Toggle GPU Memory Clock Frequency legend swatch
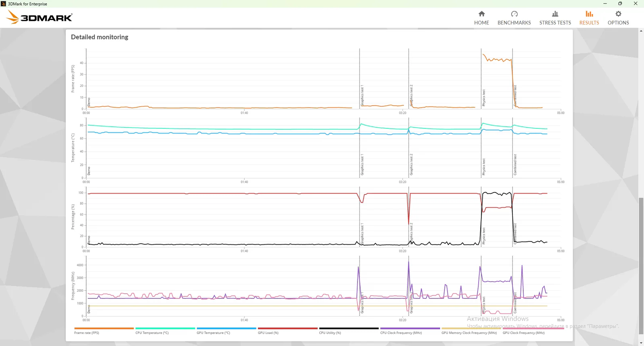 click(471, 328)
